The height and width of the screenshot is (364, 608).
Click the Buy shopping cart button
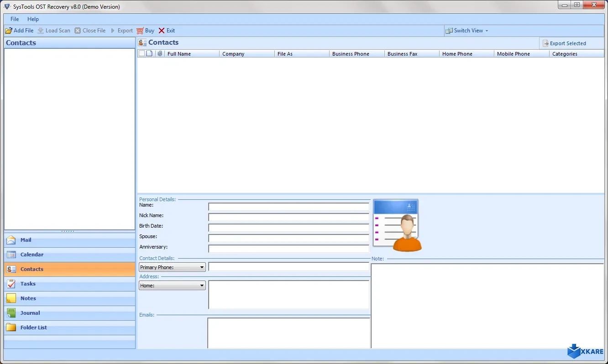(x=146, y=31)
